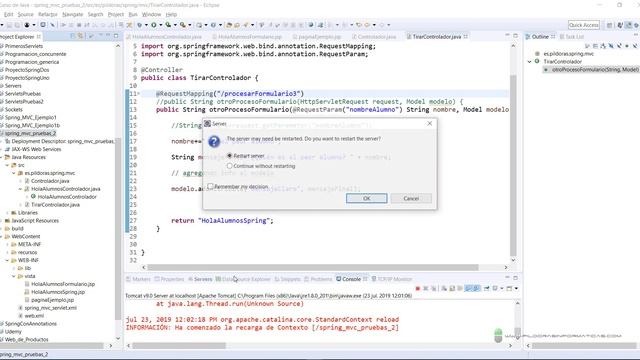Screen dimensions: 640x360
Task: Check Remember my decision checkbox
Action: pyautogui.click(x=211, y=187)
